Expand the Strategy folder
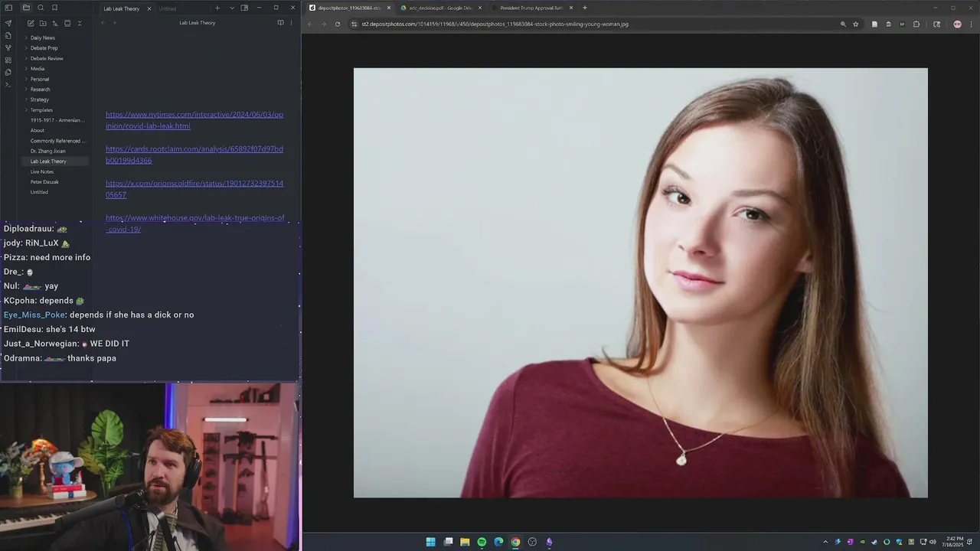 pyautogui.click(x=40, y=99)
